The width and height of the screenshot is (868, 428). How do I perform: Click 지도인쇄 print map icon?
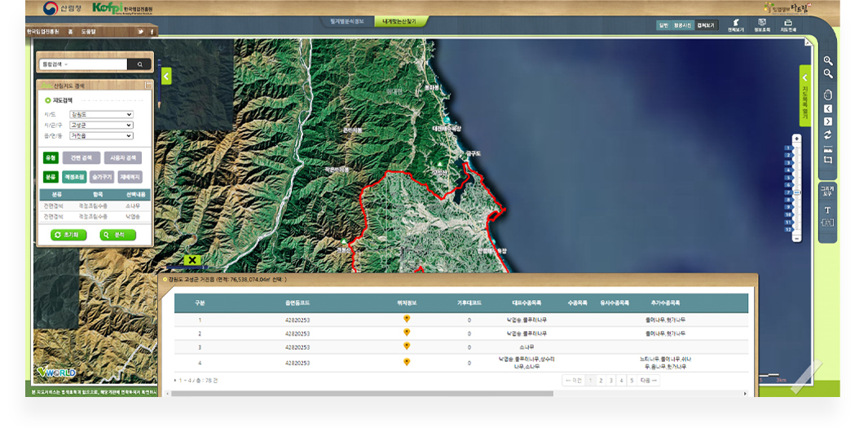(x=788, y=25)
